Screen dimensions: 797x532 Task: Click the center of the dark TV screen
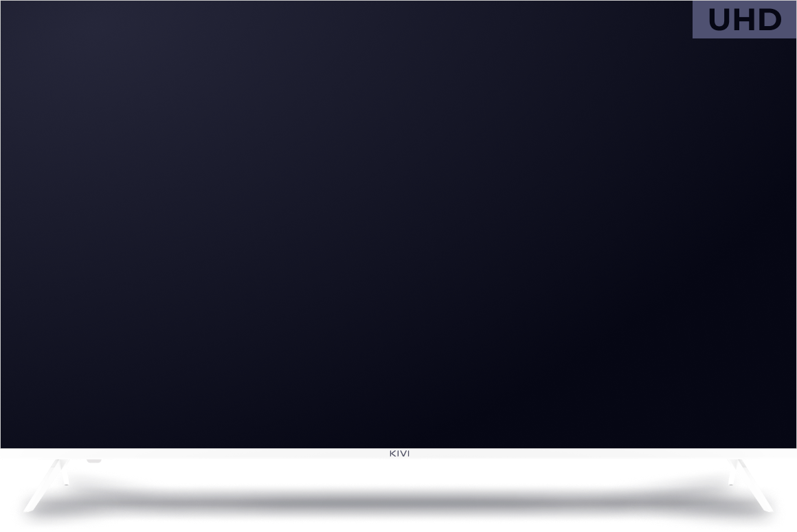click(x=398, y=224)
